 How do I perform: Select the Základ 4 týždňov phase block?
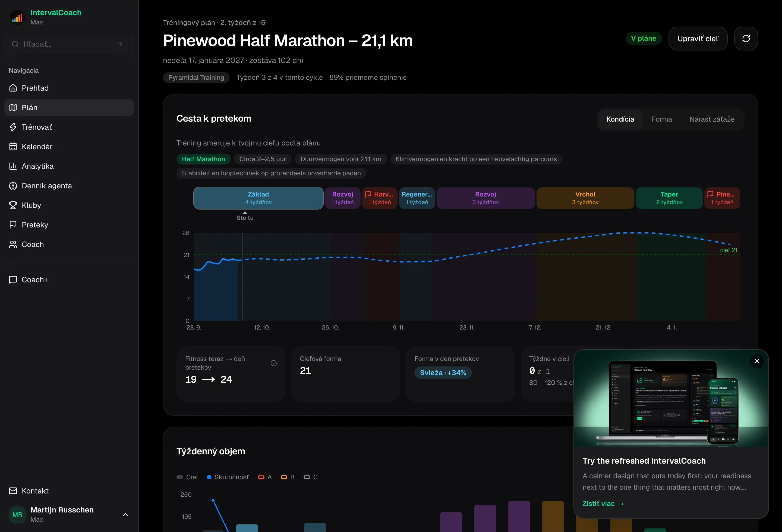point(258,198)
